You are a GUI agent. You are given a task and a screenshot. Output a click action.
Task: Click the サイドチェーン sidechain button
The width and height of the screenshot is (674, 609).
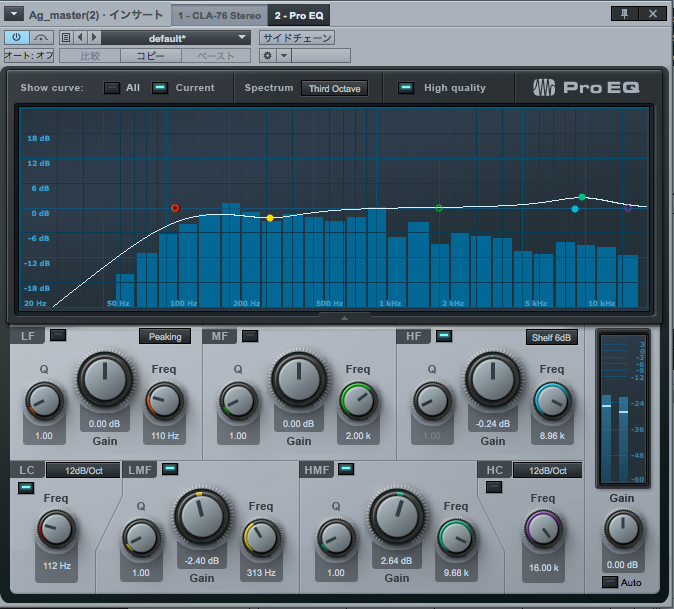coord(297,38)
